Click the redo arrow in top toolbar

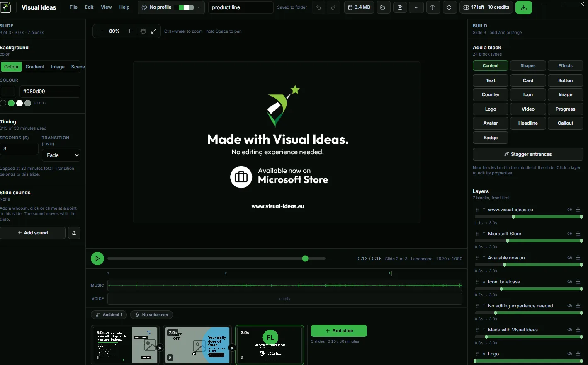point(333,7)
